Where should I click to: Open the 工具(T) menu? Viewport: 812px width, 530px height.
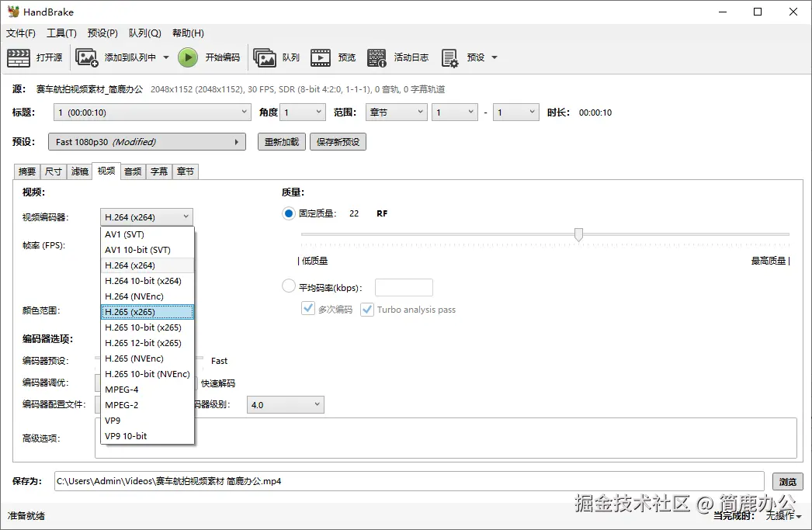61,33
